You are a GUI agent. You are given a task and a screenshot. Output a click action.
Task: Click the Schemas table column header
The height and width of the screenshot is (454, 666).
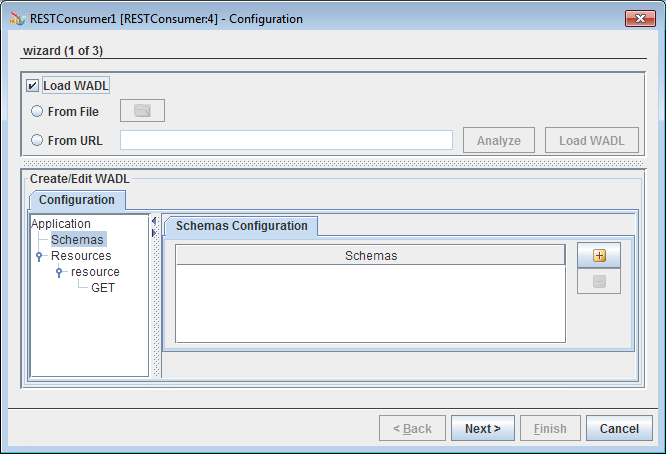370,256
